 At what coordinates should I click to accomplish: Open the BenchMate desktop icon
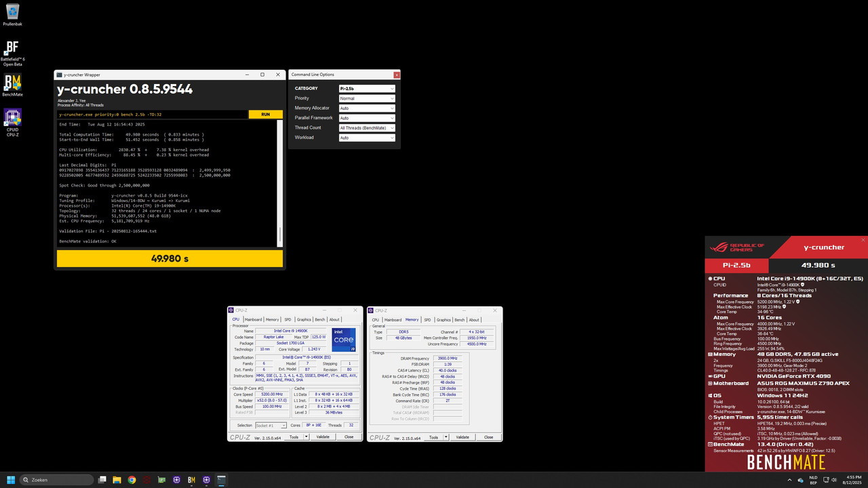tap(12, 85)
